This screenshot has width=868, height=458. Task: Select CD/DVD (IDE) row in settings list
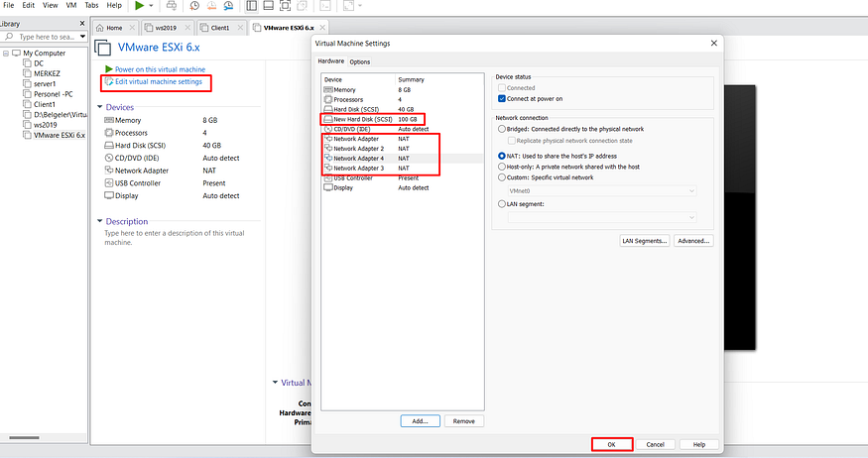tap(403, 129)
